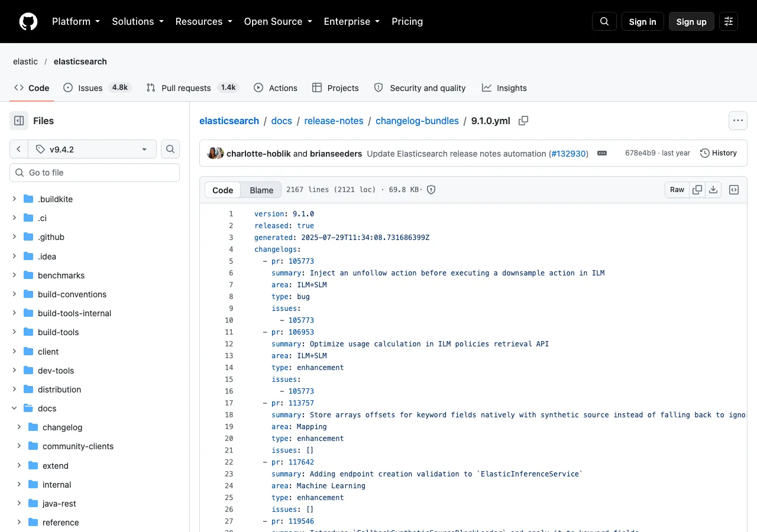Screen dimensions: 757x532
Task: Collapse the docs folder
Action: [x=14, y=408]
